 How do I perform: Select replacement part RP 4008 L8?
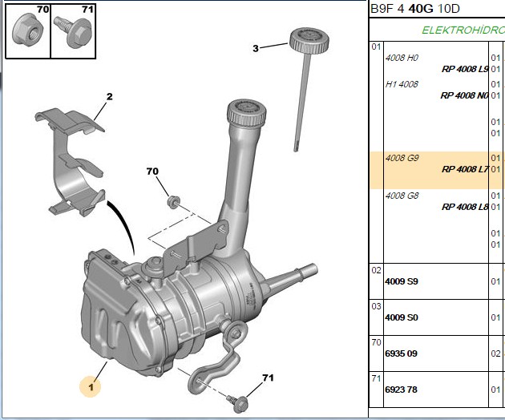coord(465,207)
